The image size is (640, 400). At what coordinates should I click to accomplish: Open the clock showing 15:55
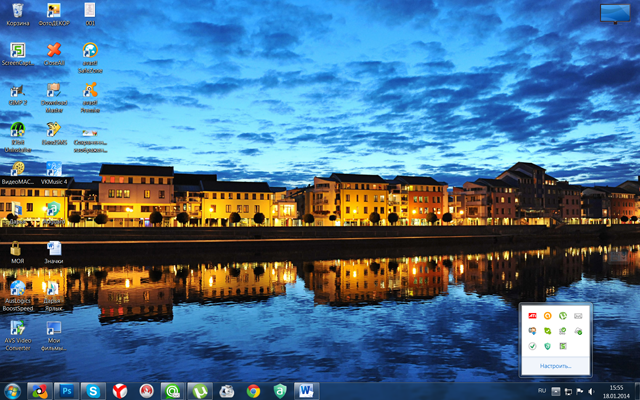615,390
